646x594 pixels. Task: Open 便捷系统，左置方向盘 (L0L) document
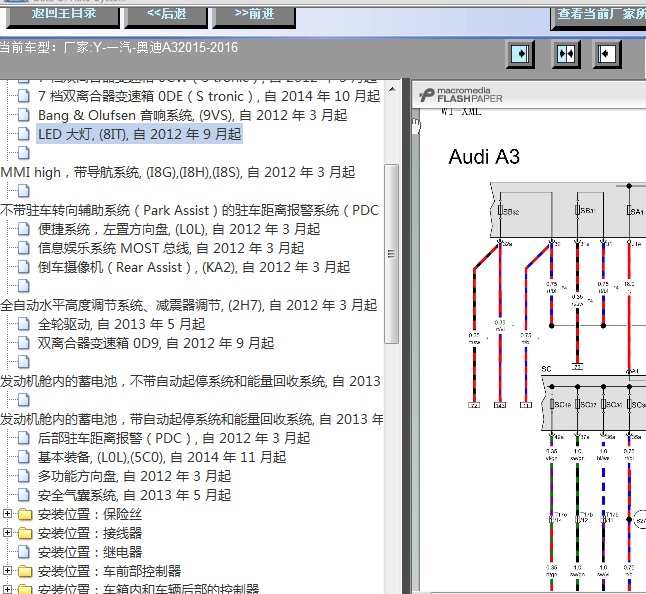(x=179, y=229)
